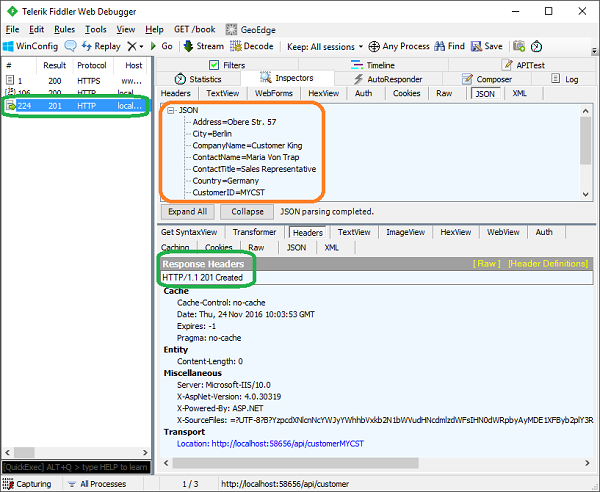Click the comment speech bubble icon

[x=70, y=46]
